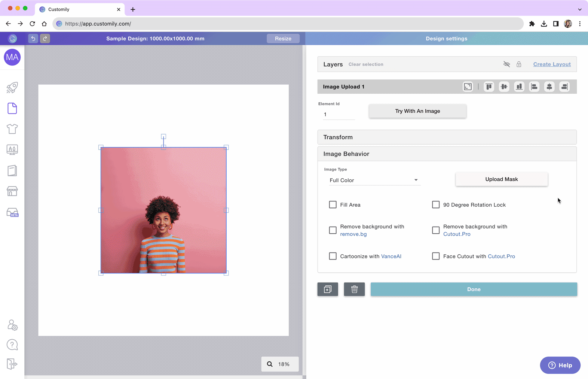This screenshot has width=588, height=379.
Task: Open the Full Color image type dropdown
Action: tap(374, 180)
